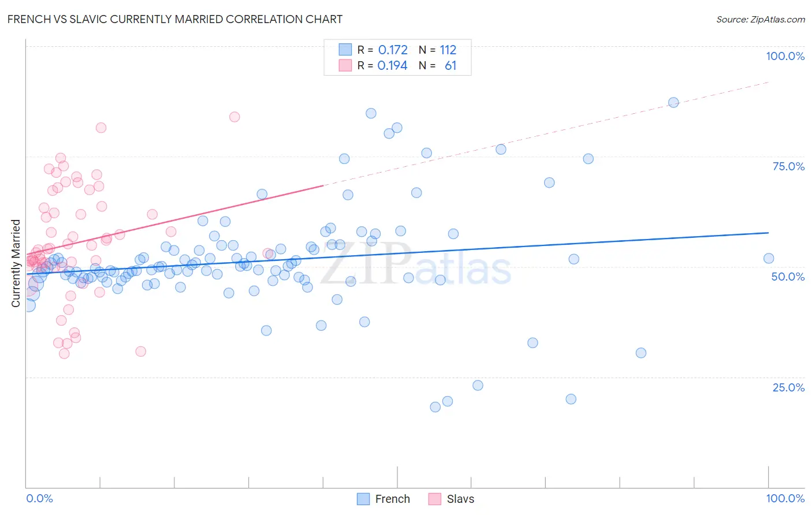Image resolution: width=812 pixels, height=515 pixels.
Task: Click the pink Slavs legend swatch at bottom
Action: coord(435,499)
